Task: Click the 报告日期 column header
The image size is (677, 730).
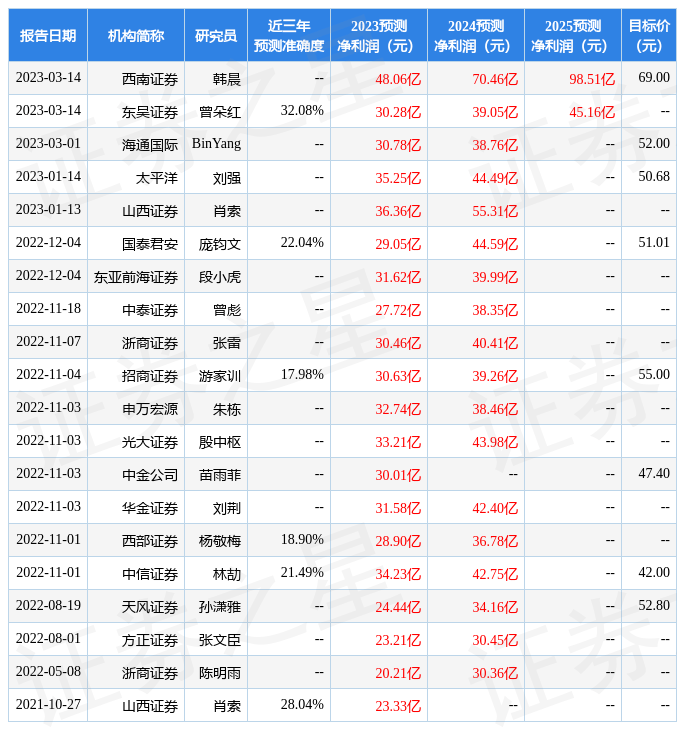Action: click(48, 36)
